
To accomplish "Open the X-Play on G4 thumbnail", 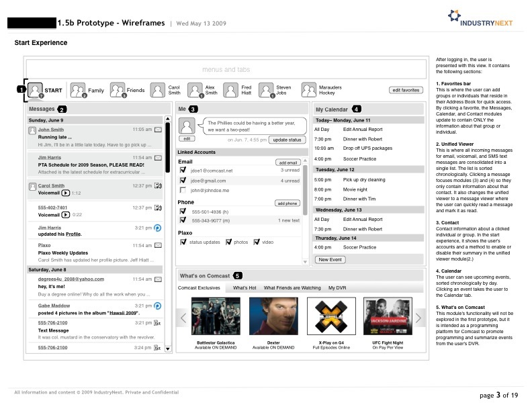I will 331,316.
